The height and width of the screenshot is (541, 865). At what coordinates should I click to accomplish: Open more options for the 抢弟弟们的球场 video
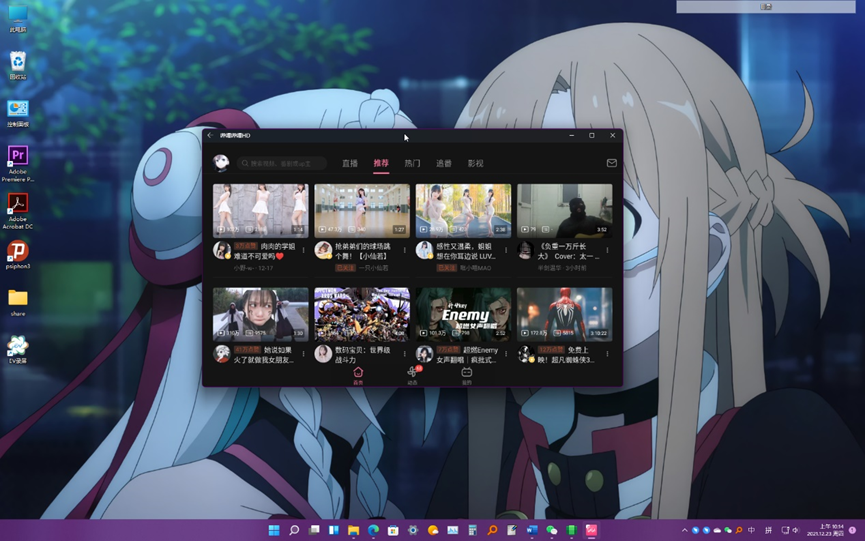tap(405, 250)
